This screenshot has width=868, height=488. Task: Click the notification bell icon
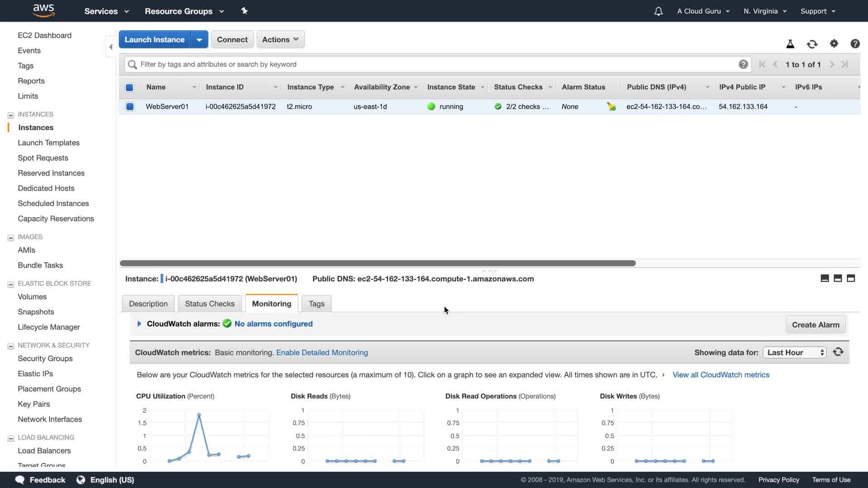[x=658, y=11]
